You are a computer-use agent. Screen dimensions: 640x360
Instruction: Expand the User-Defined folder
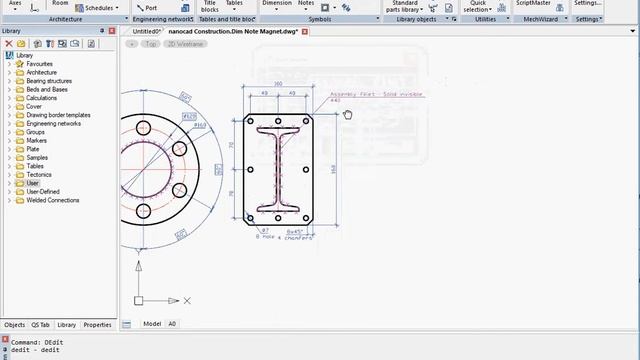click(x=9, y=192)
